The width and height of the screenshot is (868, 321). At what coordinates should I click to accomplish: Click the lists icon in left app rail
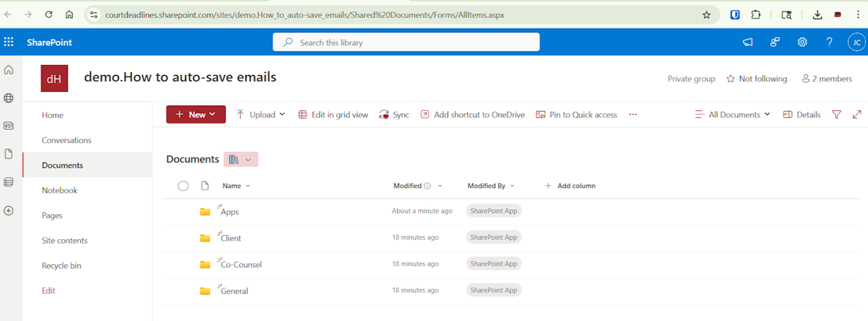pos(9,182)
